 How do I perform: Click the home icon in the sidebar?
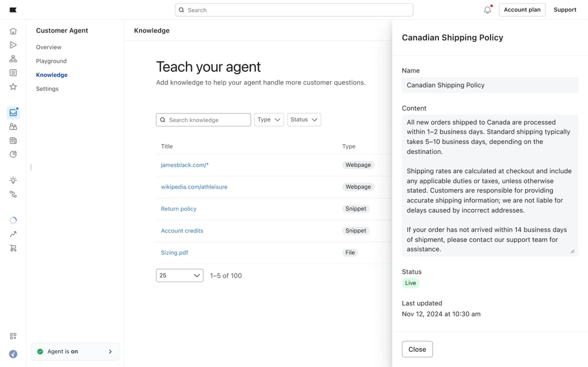click(13, 31)
